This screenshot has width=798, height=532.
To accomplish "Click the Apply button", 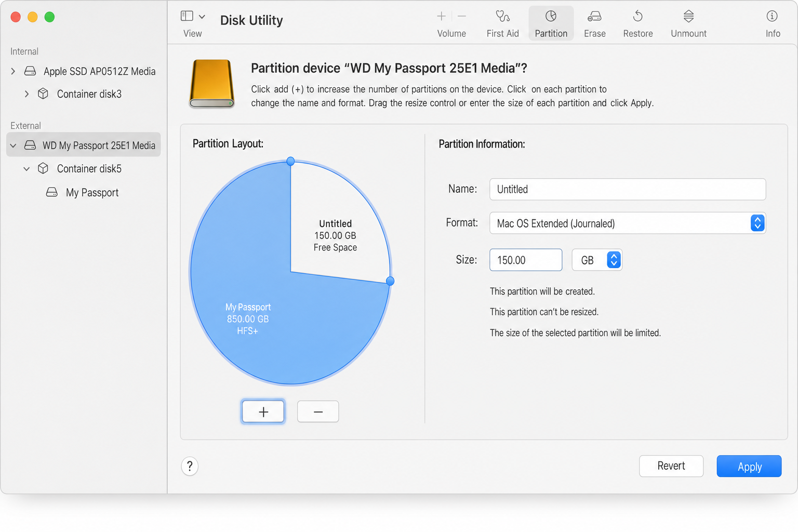I will click(x=749, y=466).
